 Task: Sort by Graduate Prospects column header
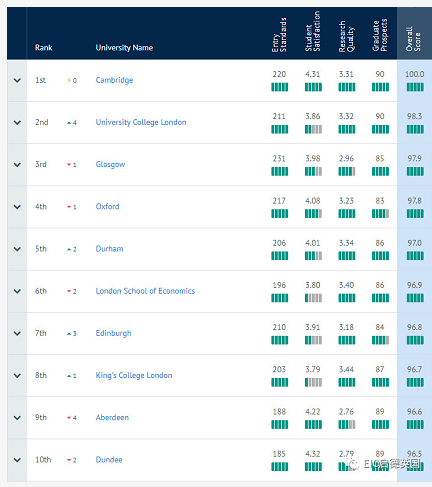coord(380,35)
